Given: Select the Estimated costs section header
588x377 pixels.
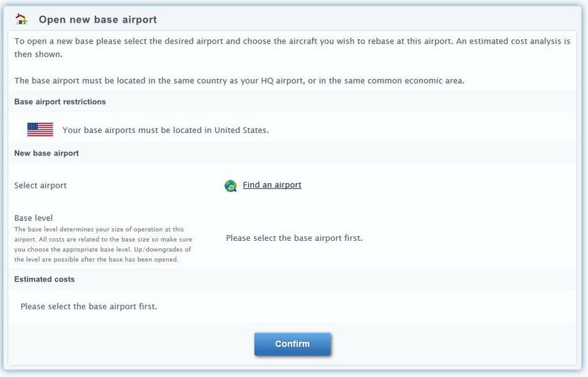Looking at the screenshot, I should [45, 279].
